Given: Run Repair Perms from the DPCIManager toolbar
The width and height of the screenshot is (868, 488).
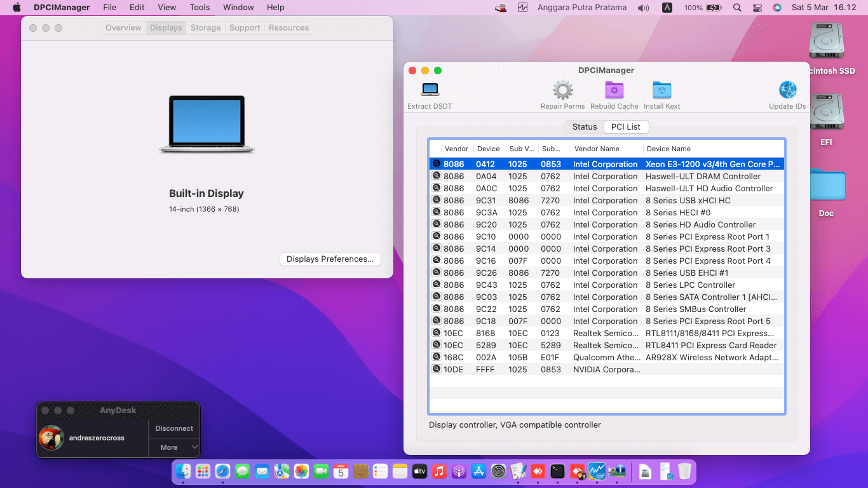Looking at the screenshot, I should [563, 90].
